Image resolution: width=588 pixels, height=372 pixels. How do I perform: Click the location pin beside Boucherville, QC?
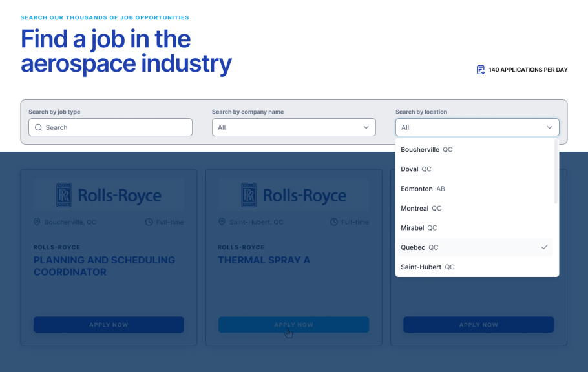[37, 222]
